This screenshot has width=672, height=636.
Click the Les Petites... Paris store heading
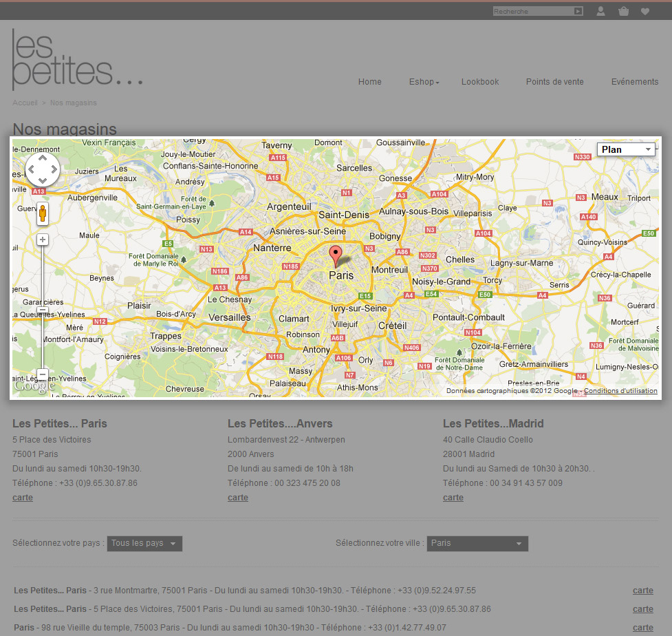[x=60, y=423]
